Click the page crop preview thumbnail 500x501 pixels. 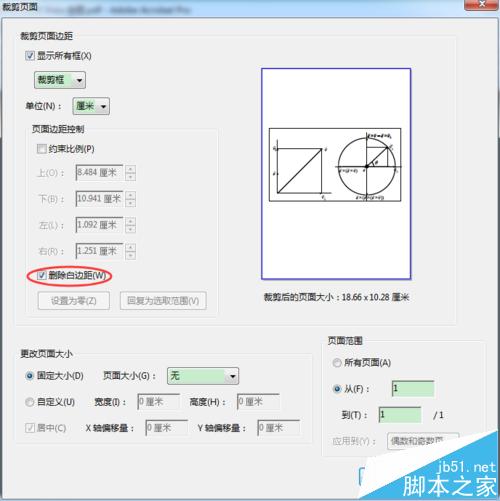click(x=336, y=174)
